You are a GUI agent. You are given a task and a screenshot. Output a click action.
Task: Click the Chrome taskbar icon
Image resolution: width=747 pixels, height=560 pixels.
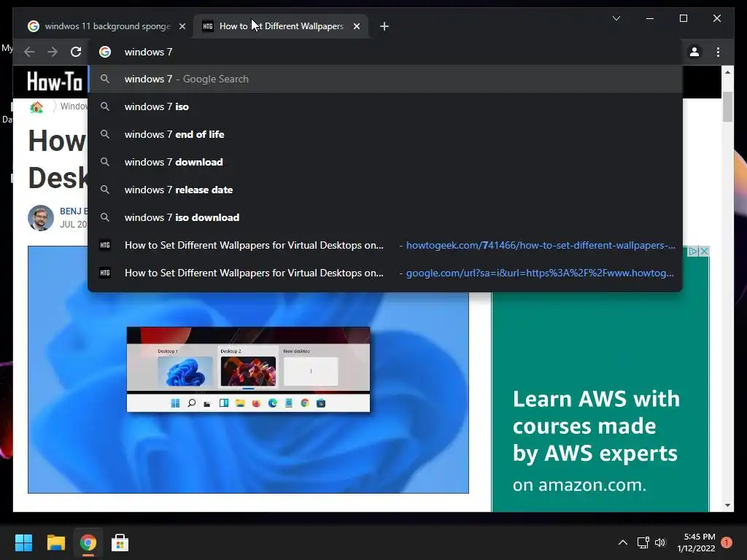88,542
